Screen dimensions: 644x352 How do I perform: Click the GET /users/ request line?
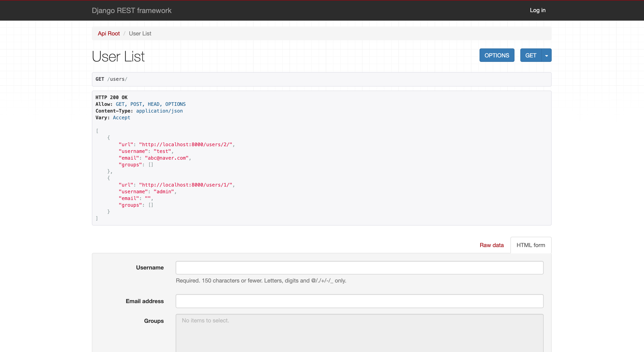(112, 79)
